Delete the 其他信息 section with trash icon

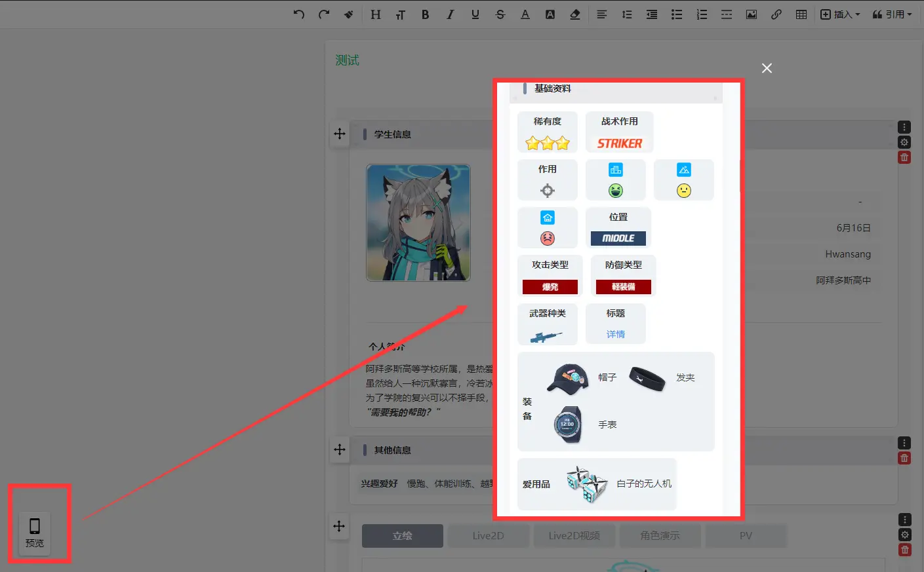(904, 458)
